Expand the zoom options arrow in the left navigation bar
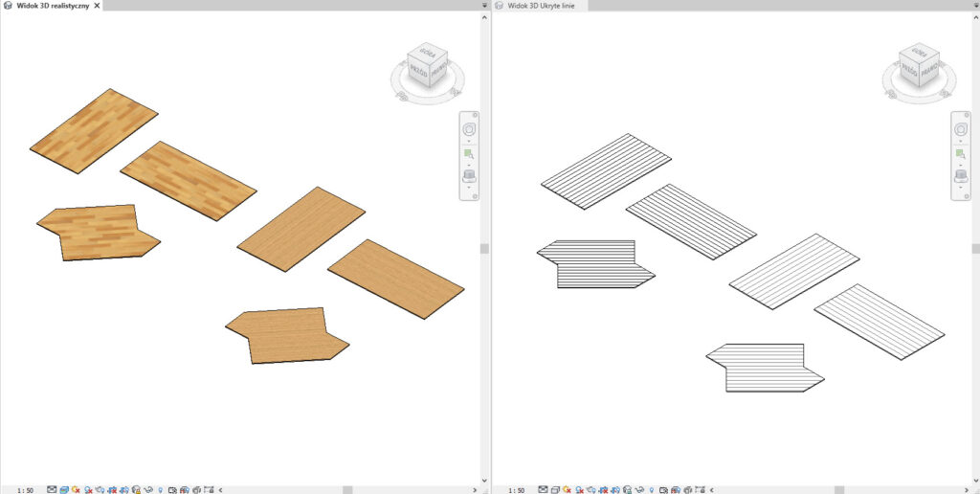The image size is (980, 494). tap(469, 165)
